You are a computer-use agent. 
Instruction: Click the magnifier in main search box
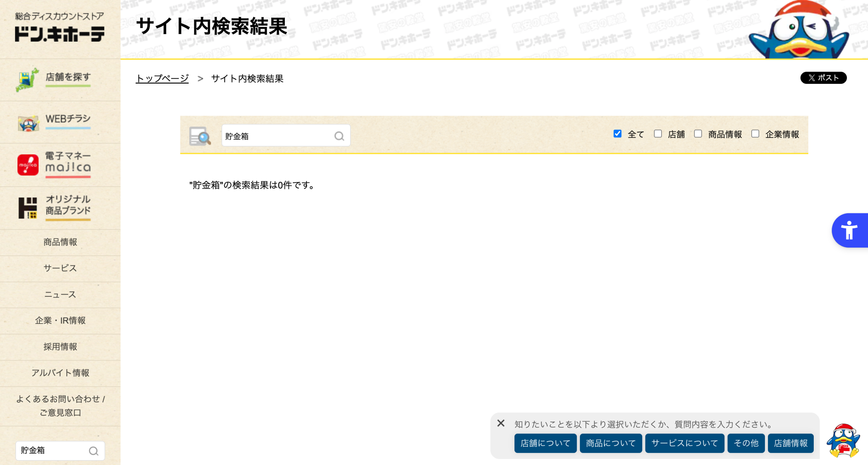click(x=339, y=136)
